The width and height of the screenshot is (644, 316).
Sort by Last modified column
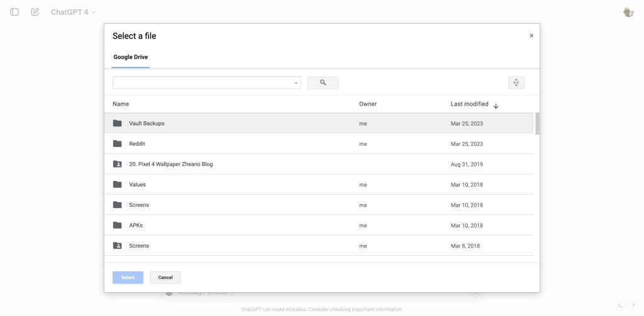coord(469,104)
